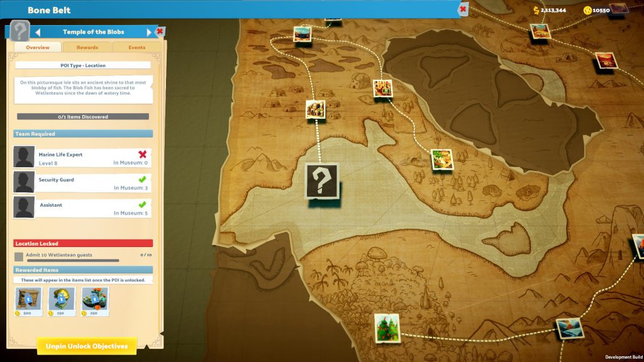Click the Kudosh coin balance icon

coord(587,10)
